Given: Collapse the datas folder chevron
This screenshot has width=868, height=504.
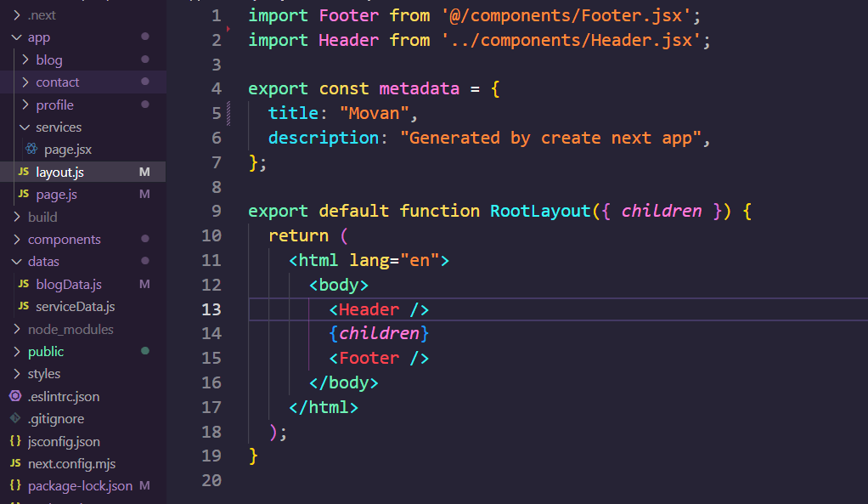Looking at the screenshot, I should click(17, 262).
